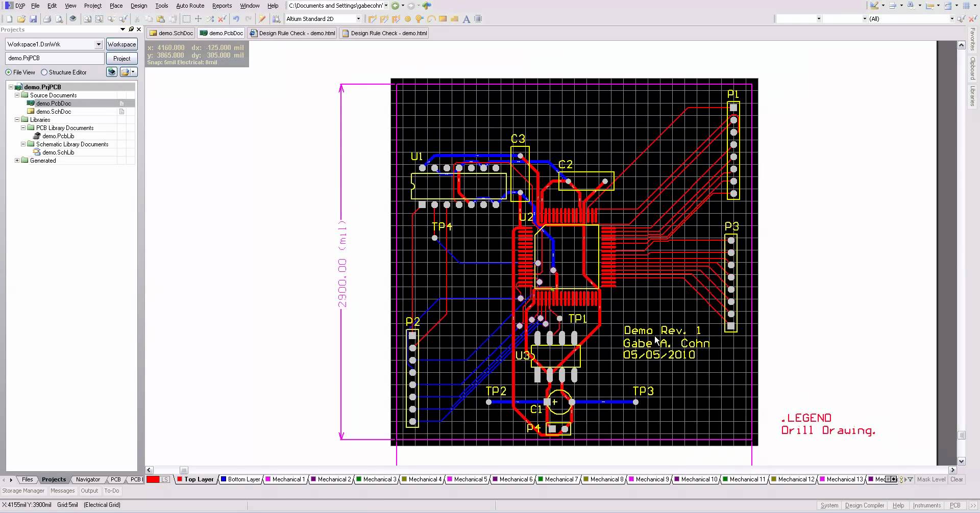Viewport: 980px width, 513px height.
Task: Click the Print icon in the toolbar
Action: (x=47, y=19)
